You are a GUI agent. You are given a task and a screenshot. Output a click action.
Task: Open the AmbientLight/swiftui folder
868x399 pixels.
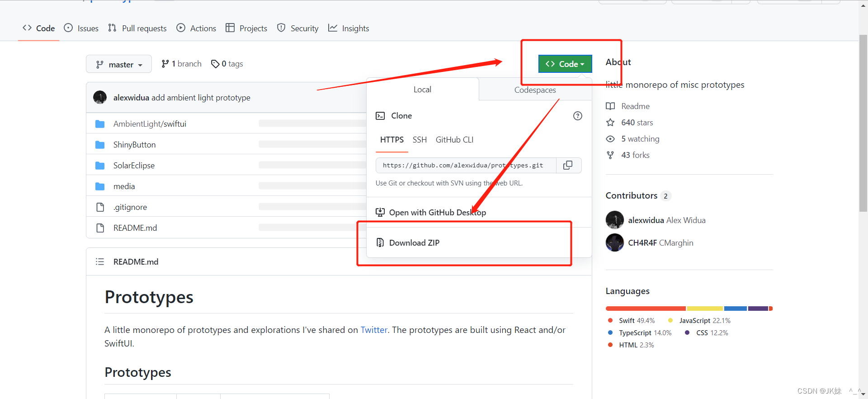tap(150, 124)
